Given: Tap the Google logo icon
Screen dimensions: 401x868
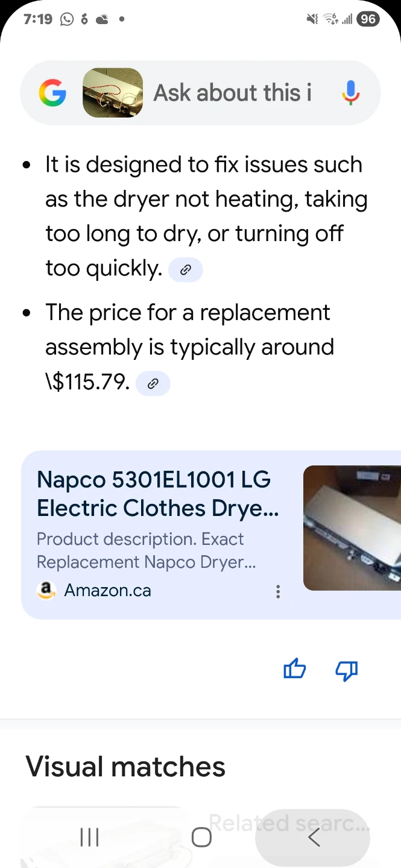Looking at the screenshot, I should click(x=52, y=93).
